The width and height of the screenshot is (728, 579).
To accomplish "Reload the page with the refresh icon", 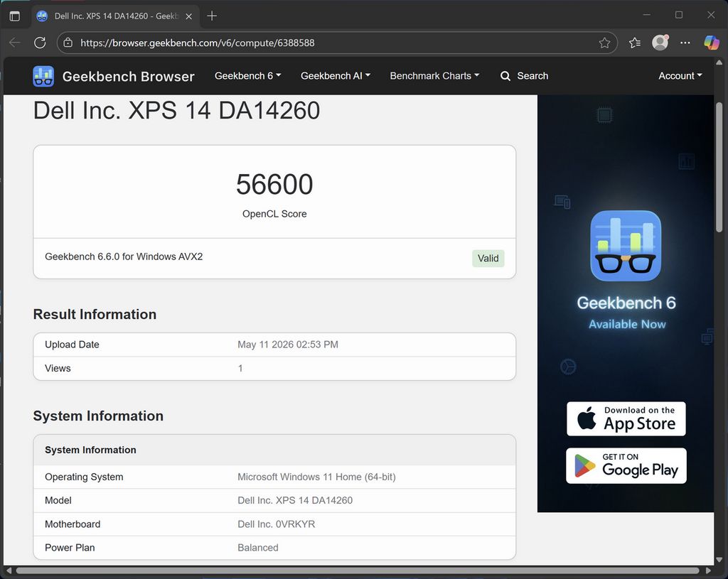I will (x=40, y=43).
